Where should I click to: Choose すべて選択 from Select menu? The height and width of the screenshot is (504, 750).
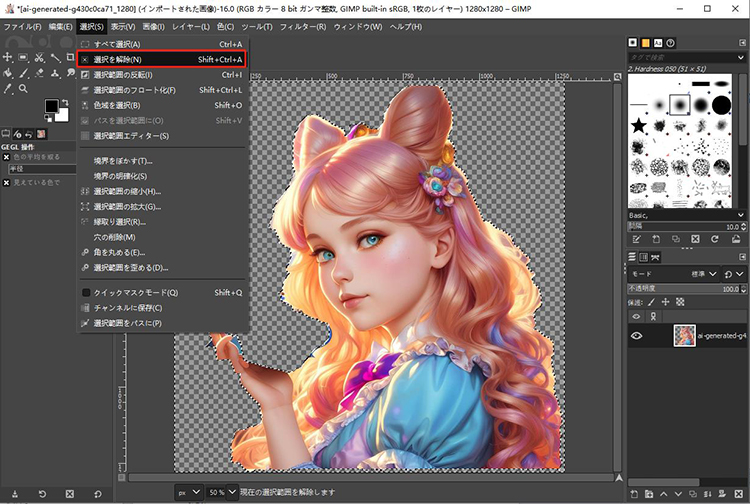tap(163, 44)
